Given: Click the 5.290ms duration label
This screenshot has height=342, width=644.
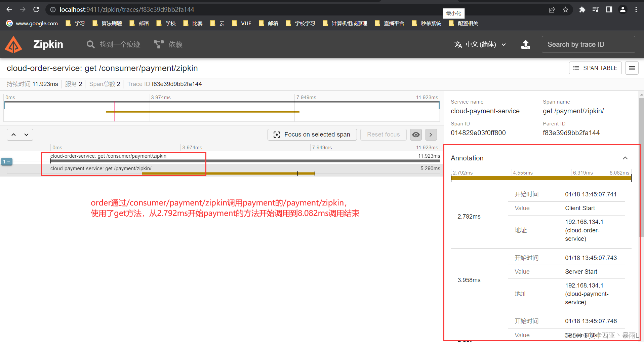Looking at the screenshot, I should click(x=430, y=168).
